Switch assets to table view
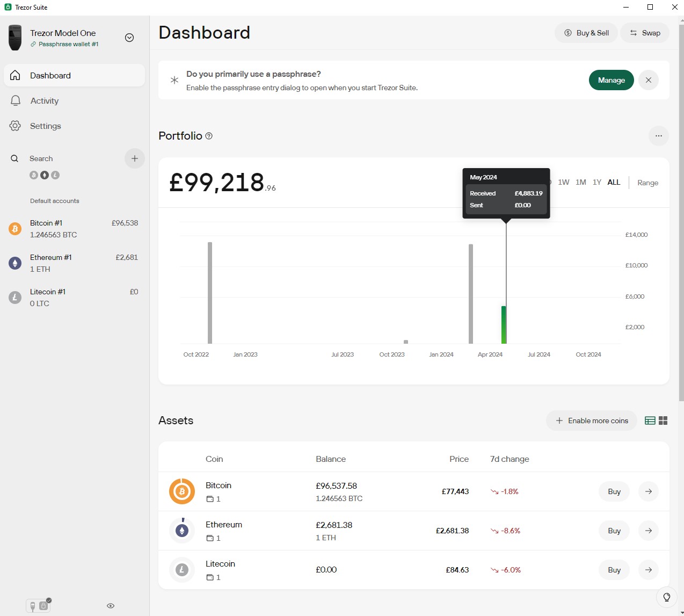Image resolution: width=684 pixels, height=616 pixels. 650,421
